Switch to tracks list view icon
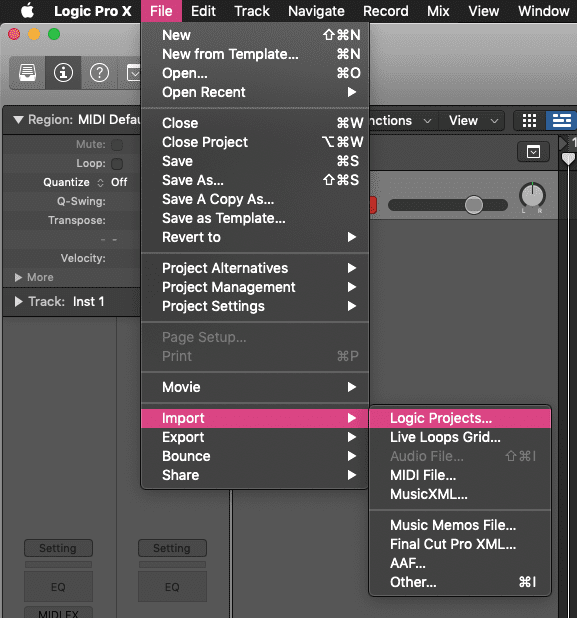 coord(562,121)
